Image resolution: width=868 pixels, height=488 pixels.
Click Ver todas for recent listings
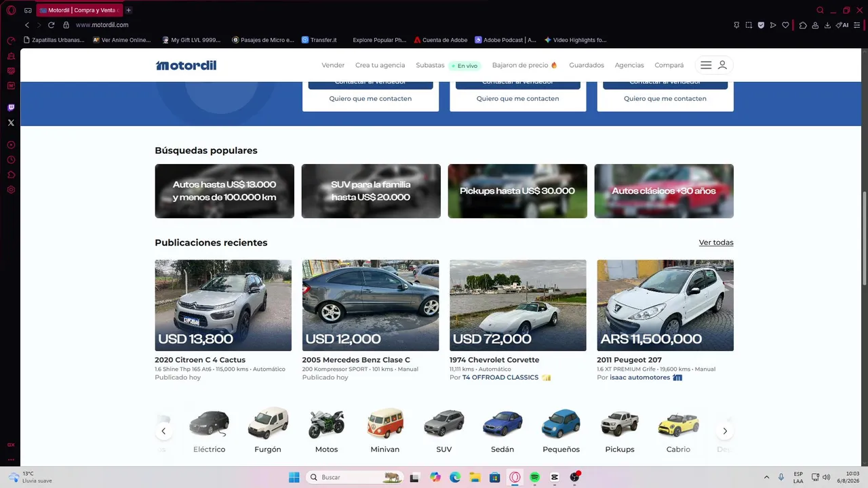(x=716, y=243)
